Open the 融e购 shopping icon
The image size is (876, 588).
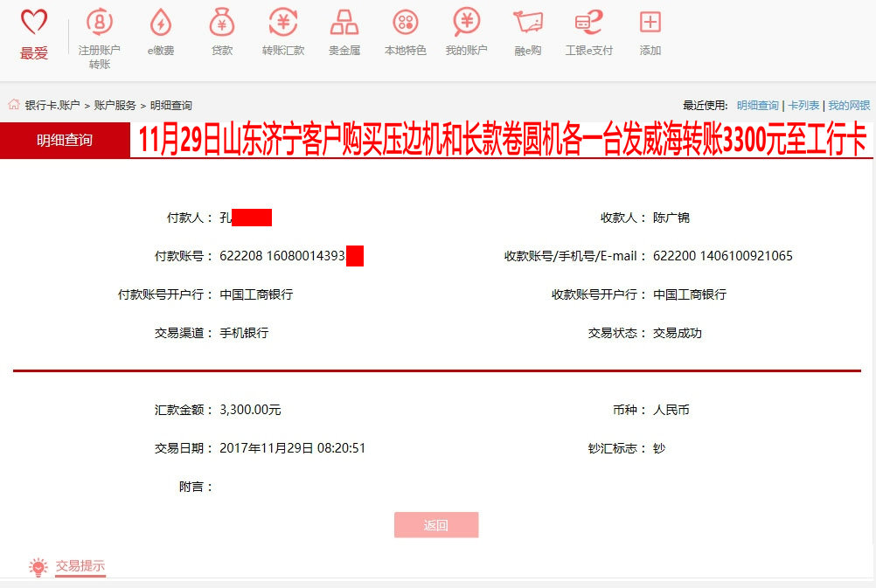tap(527, 31)
